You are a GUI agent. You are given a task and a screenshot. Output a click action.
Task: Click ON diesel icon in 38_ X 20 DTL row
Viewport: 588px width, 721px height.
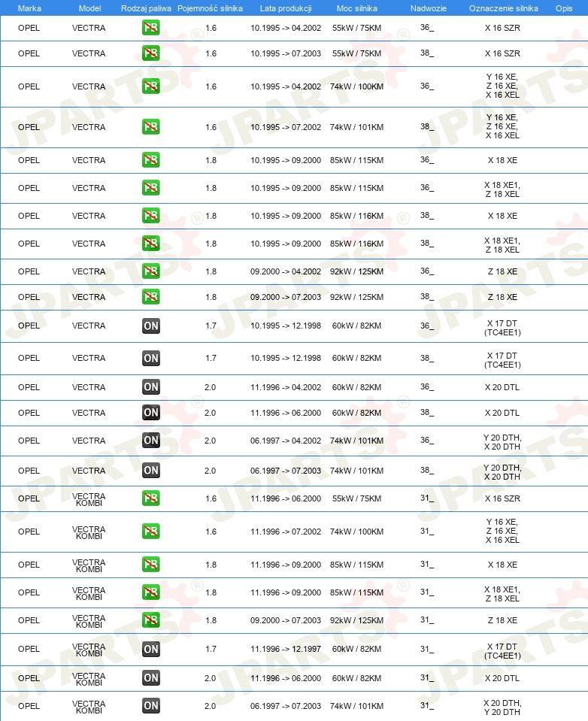(151, 413)
